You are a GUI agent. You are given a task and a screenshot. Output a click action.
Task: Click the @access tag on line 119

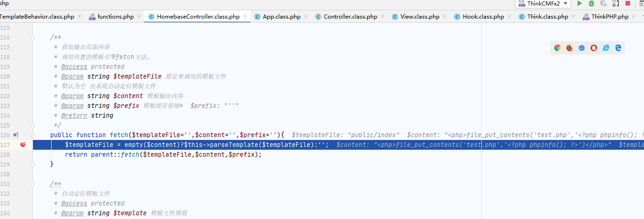pyautogui.click(x=74, y=66)
